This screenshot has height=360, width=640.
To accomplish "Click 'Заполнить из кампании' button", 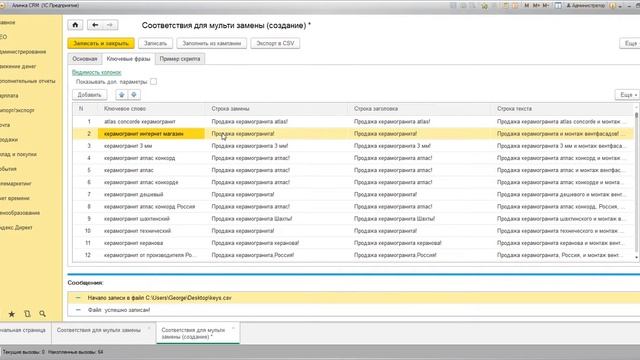I will pos(211,43).
